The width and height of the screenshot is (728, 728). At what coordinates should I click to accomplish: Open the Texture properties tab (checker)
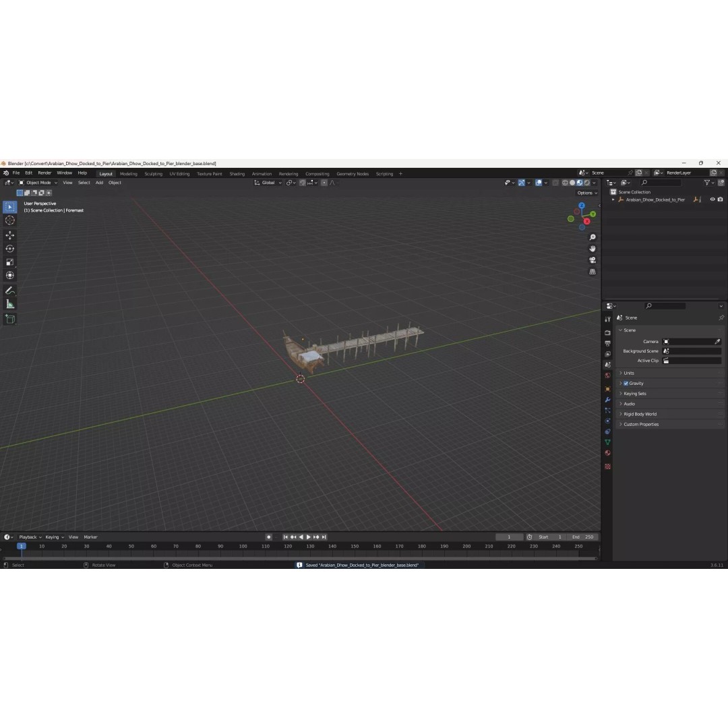click(x=607, y=466)
